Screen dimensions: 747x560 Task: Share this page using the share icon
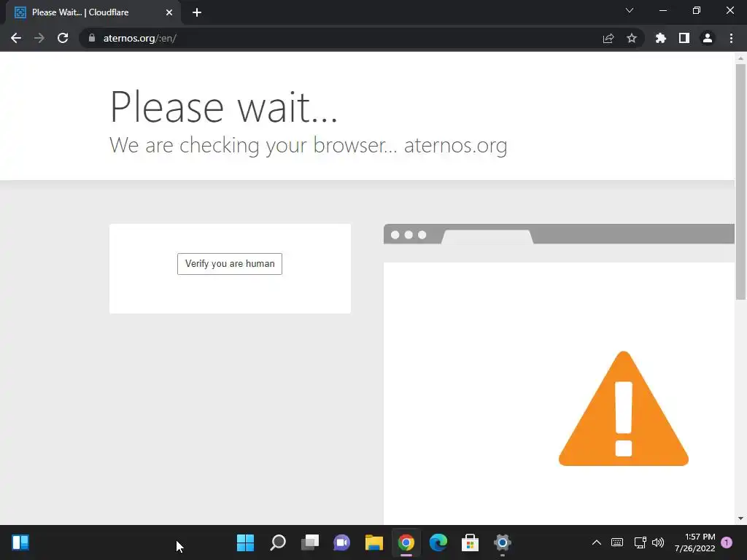point(608,38)
